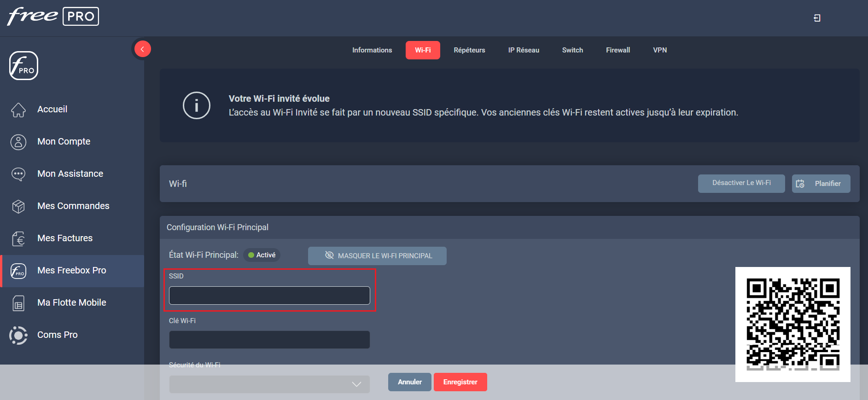This screenshot has height=400, width=868.
Task: Switch to the Informations tab
Action: pyautogui.click(x=372, y=50)
